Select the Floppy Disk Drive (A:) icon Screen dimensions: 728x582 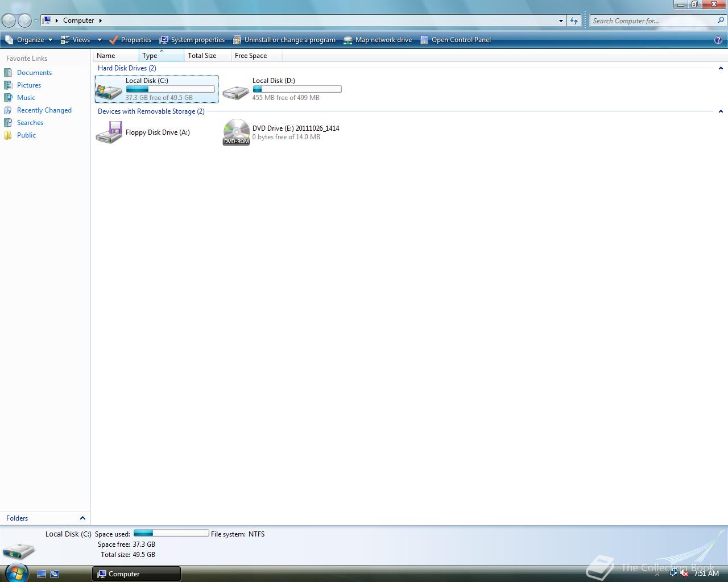[109, 132]
